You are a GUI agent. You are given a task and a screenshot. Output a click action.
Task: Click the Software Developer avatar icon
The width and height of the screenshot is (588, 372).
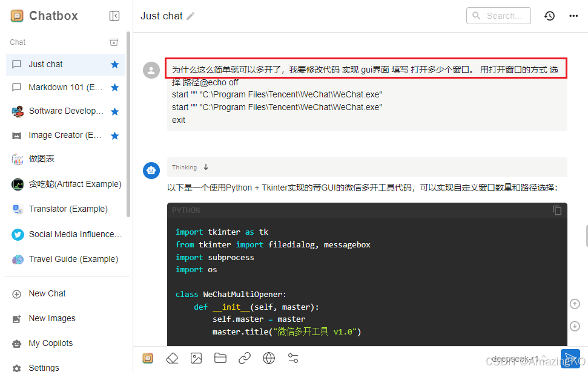17,111
